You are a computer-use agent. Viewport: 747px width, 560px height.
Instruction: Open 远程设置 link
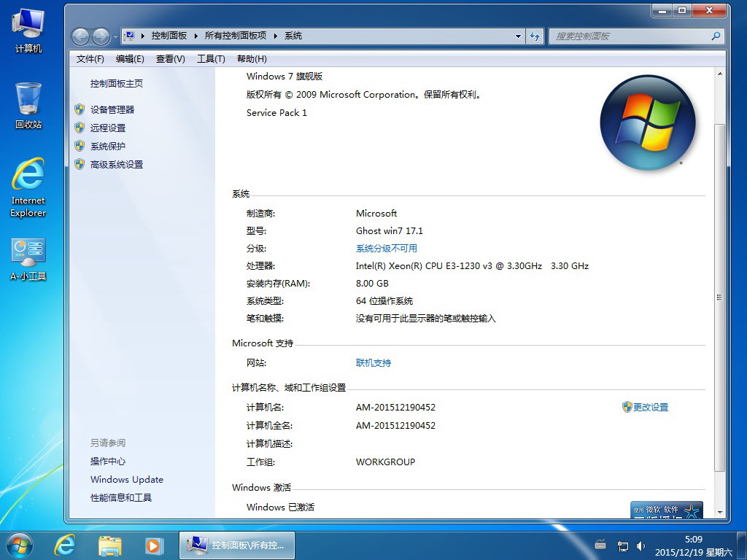(108, 128)
